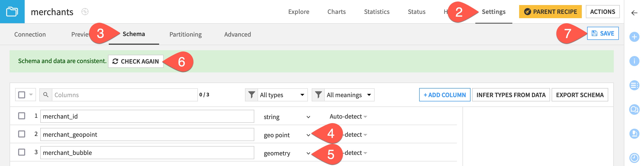Select the Schema sub-tab
Screen dimensions: 644x166
[134, 34]
